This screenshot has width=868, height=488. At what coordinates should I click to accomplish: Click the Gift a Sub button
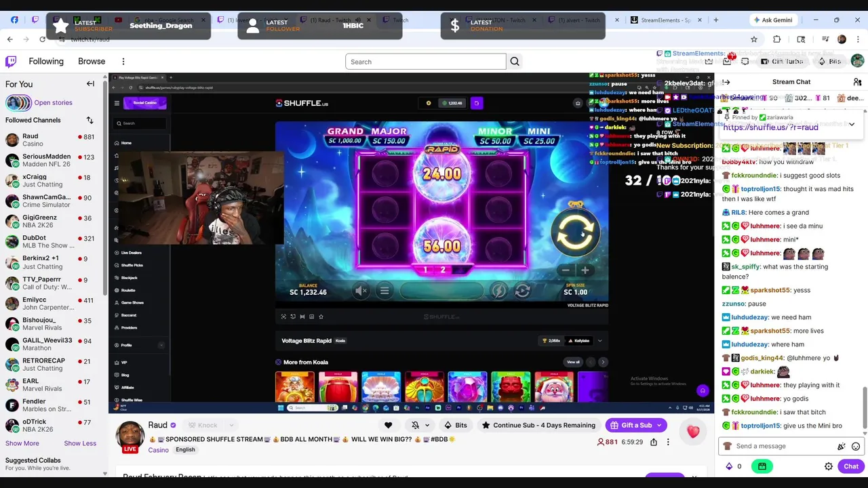pyautogui.click(x=635, y=426)
